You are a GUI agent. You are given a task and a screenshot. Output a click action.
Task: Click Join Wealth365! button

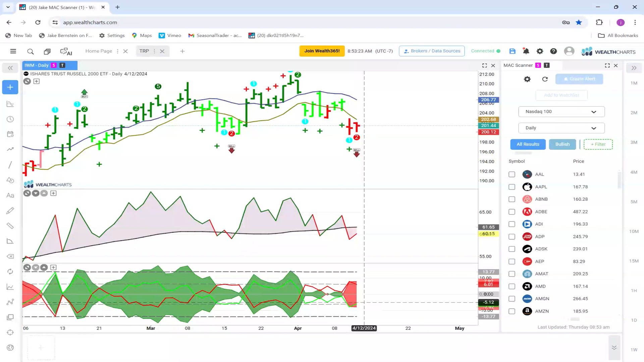coord(322,51)
